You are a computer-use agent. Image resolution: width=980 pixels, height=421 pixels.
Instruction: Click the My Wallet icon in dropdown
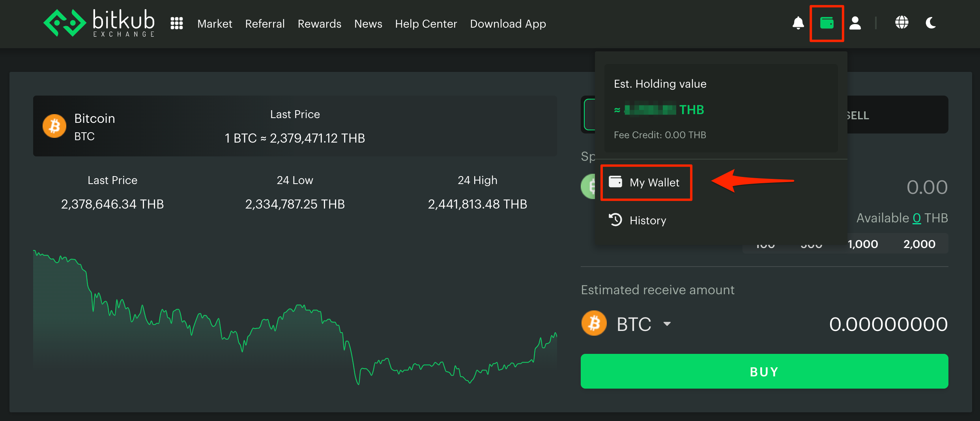pos(615,182)
